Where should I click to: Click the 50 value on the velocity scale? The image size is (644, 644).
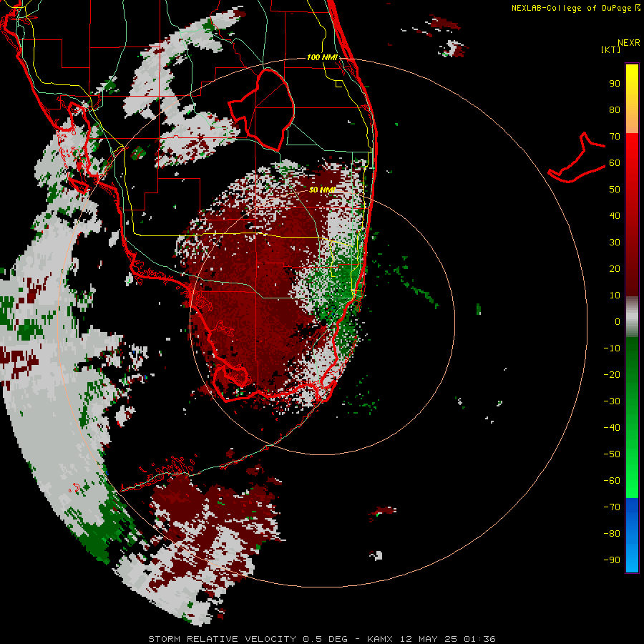pyautogui.click(x=615, y=190)
